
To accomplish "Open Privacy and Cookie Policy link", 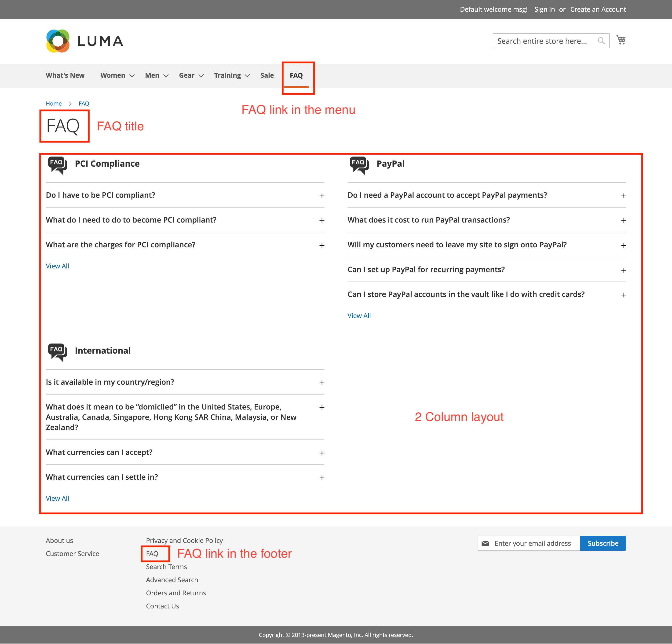I will click(x=184, y=541).
